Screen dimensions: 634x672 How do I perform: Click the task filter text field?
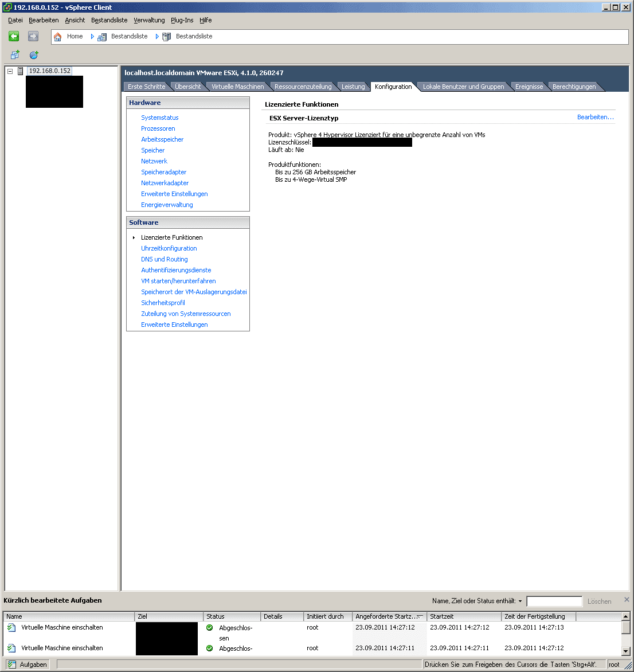pos(554,601)
